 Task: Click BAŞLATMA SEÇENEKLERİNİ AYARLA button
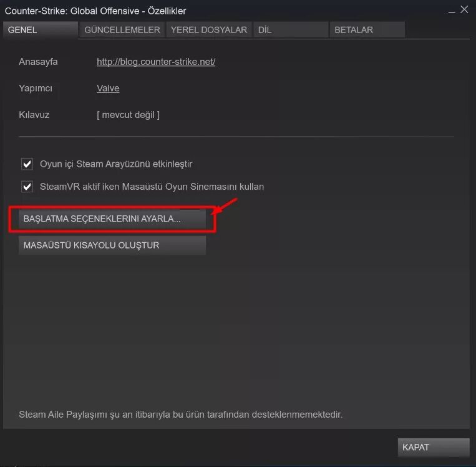pos(112,219)
